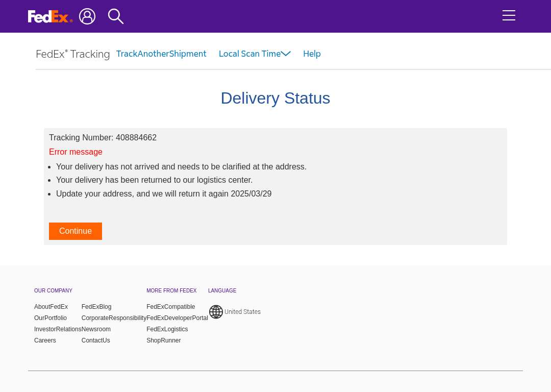The height and width of the screenshot is (392, 551).
Task: Open the Careers footer link
Action: 45,340
